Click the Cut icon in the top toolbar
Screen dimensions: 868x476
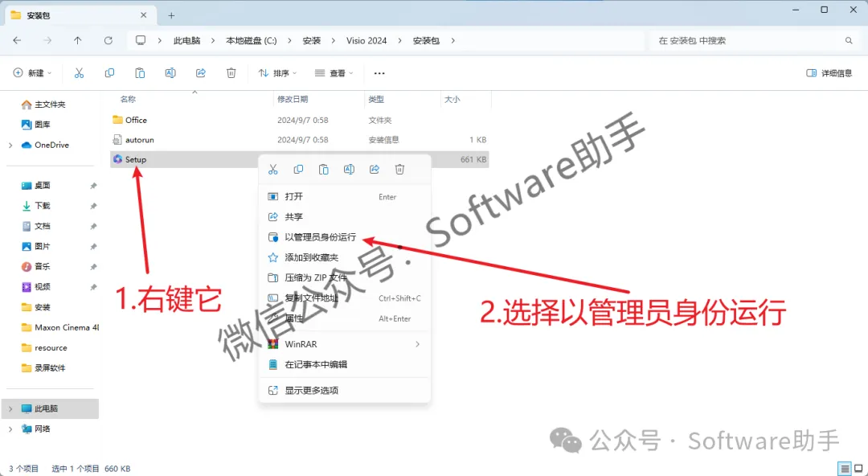tap(79, 73)
